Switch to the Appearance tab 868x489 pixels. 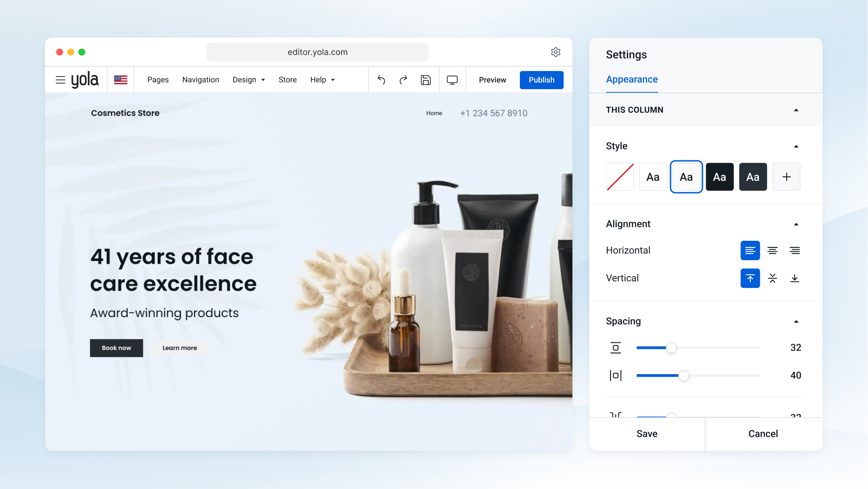632,80
